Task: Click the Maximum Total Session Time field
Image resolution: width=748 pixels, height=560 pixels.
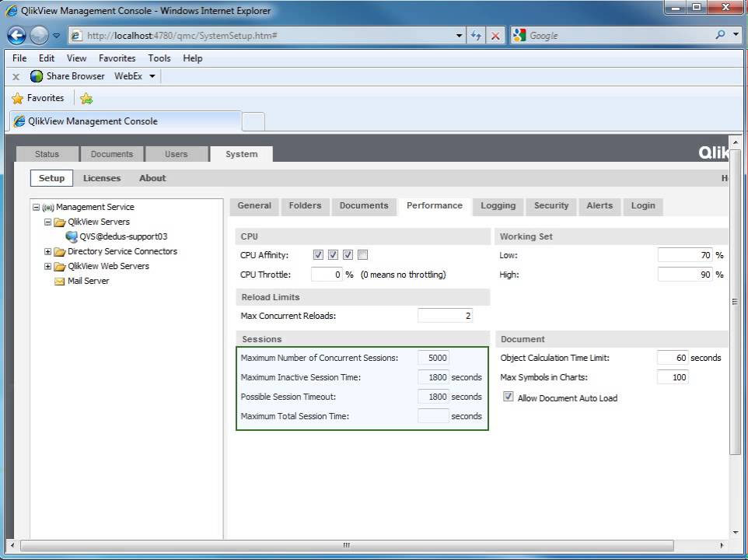Action: [x=433, y=416]
